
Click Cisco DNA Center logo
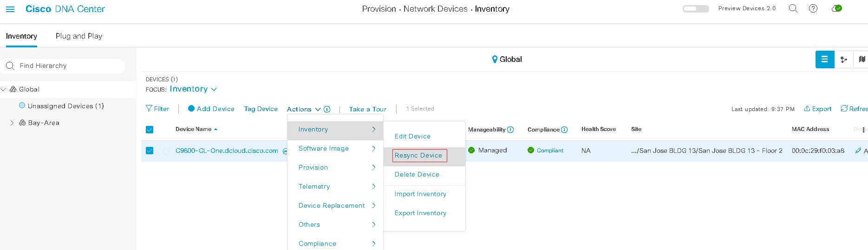pyautogui.click(x=65, y=9)
